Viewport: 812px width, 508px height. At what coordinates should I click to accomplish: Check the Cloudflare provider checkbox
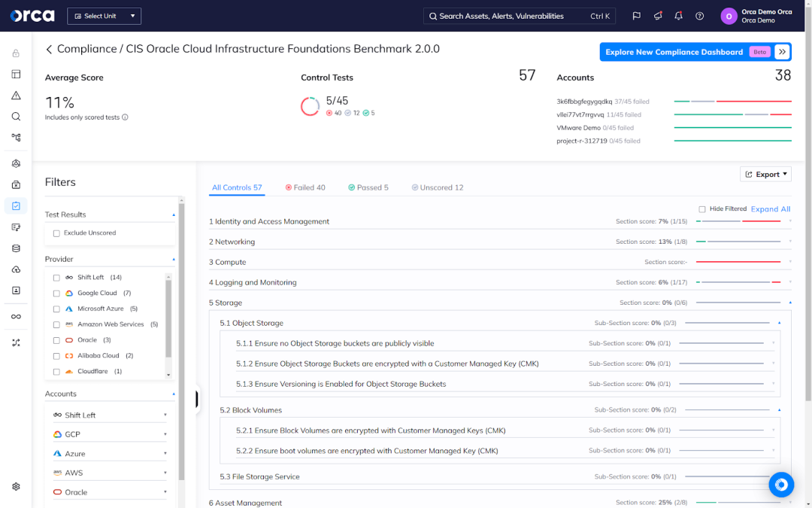click(56, 372)
